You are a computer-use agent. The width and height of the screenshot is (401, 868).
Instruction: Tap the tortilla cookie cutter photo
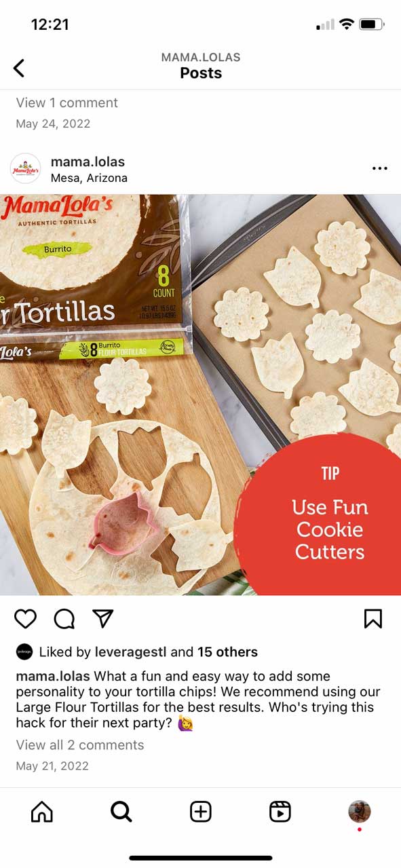(201, 395)
